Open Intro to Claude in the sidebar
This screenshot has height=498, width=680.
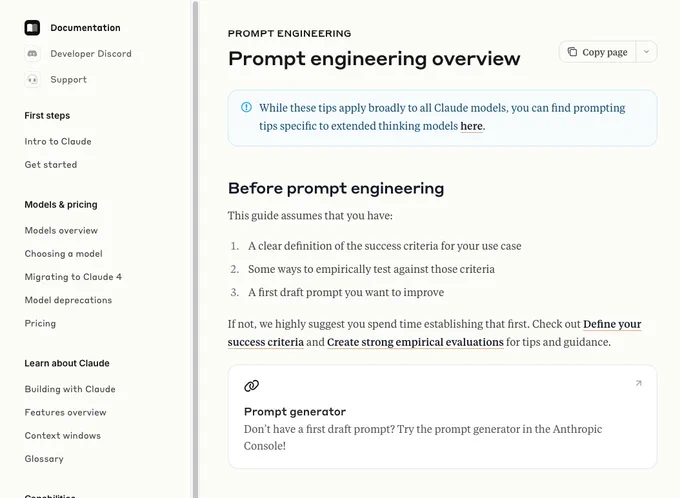pos(58,141)
